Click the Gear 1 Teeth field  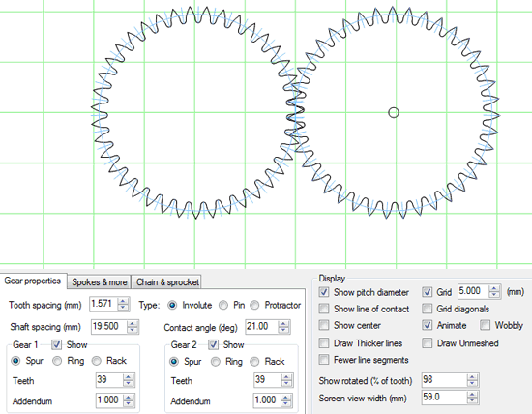pyautogui.click(x=109, y=380)
